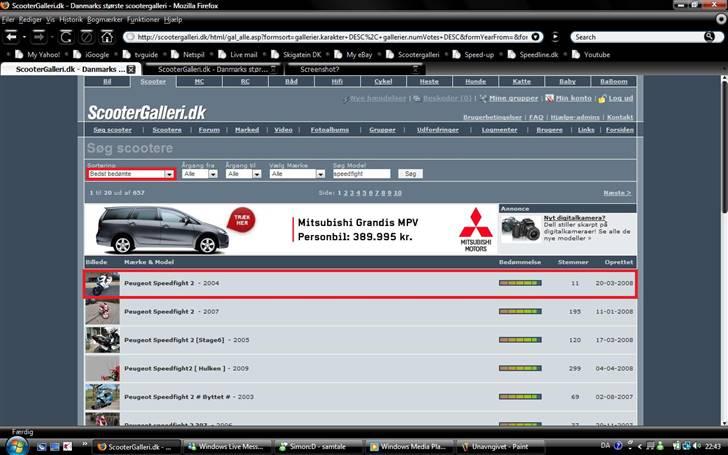Click the page vertical scrollbar

(724, 251)
